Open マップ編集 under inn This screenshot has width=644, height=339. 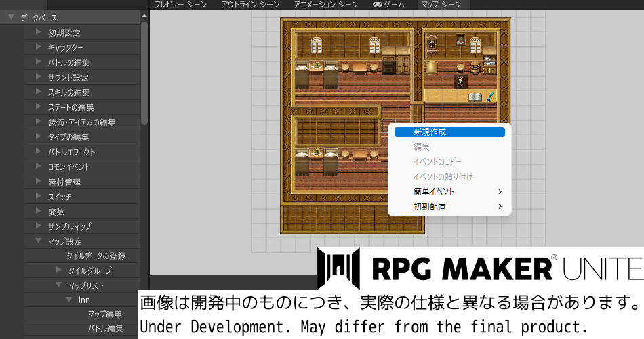[105, 315]
